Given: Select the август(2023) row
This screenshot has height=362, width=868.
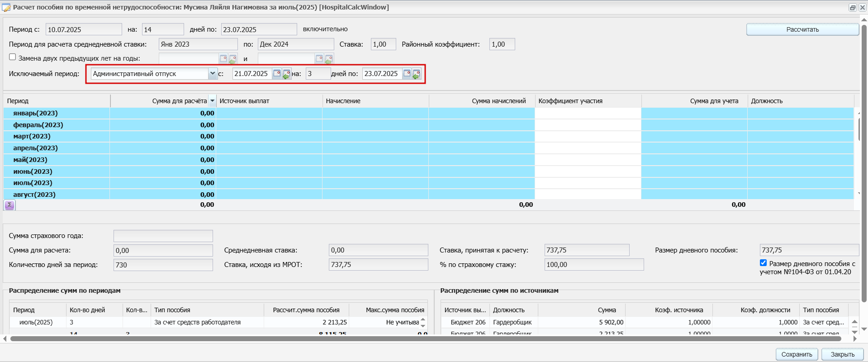Looking at the screenshot, I should 429,195.
